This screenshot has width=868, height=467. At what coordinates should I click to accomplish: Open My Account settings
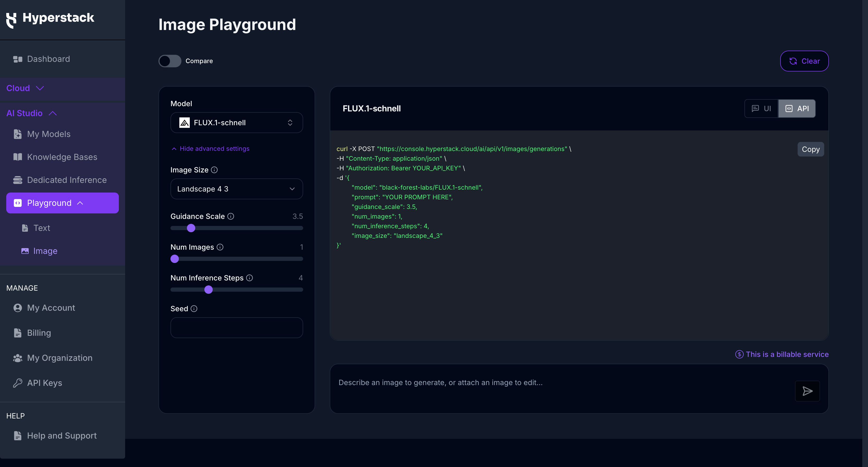[x=51, y=308]
